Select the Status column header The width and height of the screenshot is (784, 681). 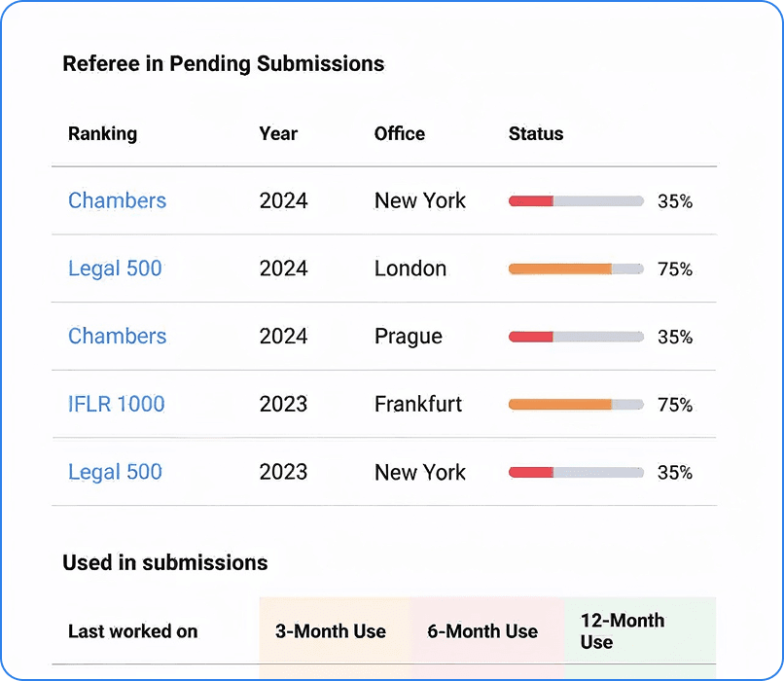coord(536,133)
